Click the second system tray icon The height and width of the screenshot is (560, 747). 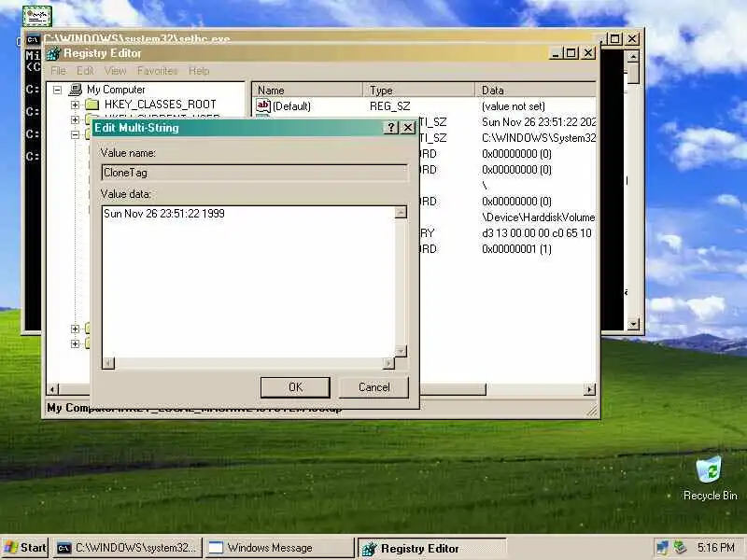coord(680,548)
